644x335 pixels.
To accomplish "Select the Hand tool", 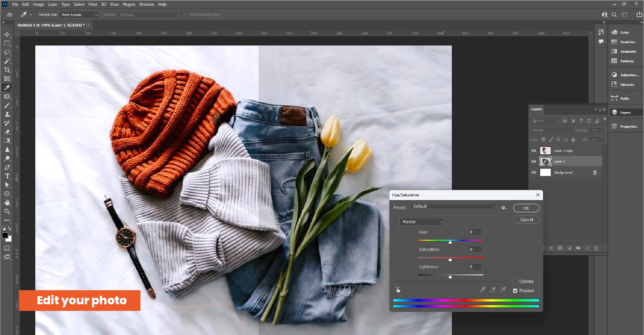I will [7, 202].
